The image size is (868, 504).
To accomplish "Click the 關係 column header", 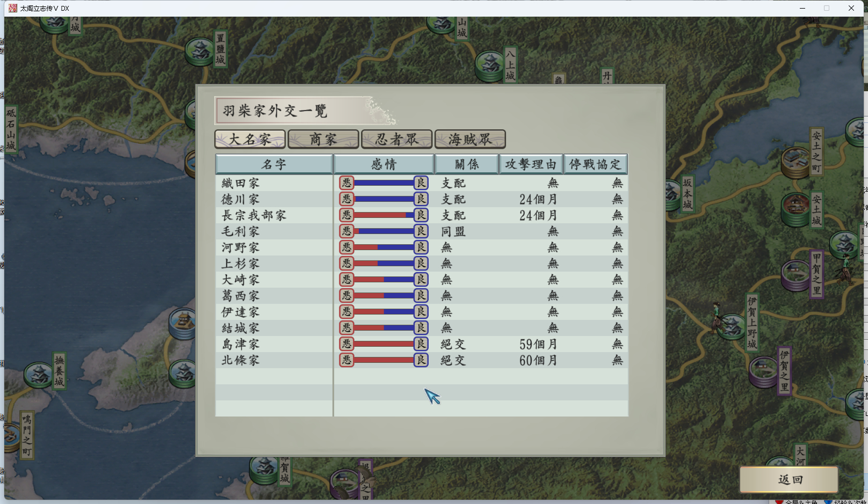I will tap(467, 164).
